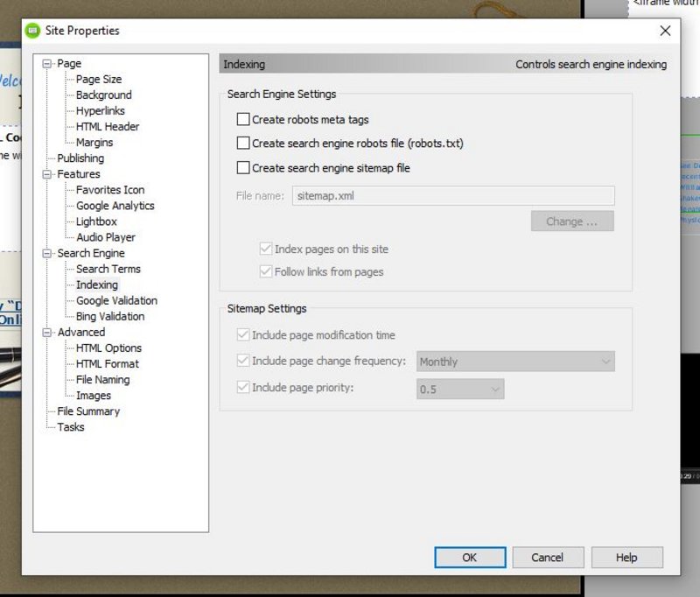This screenshot has height=597, width=700.
Task: Toggle Include page change frequency checkbox
Action: pyautogui.click(x=243, y=361)
